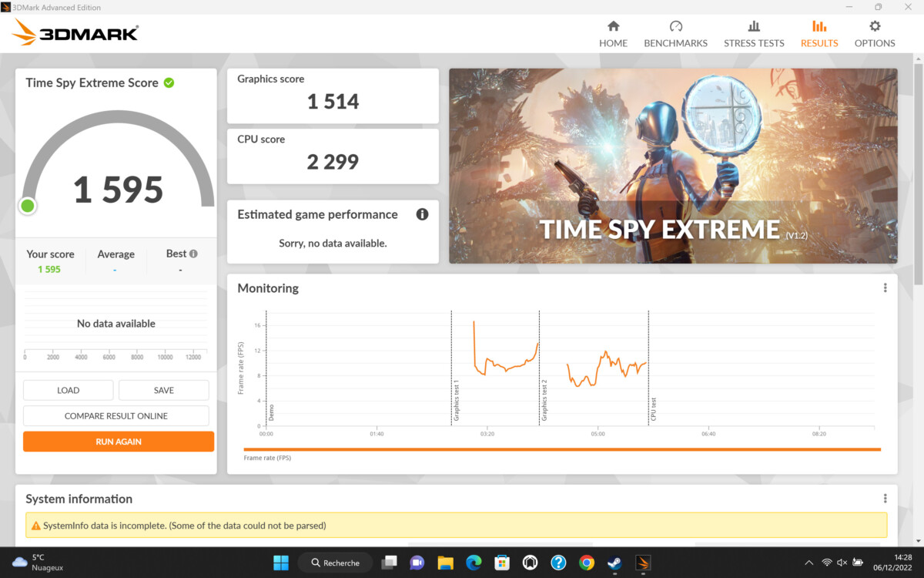The height and width of the screenshot is (578, 924).
Task: Click the Time Spy Extreme banner image
Action: 673,166
